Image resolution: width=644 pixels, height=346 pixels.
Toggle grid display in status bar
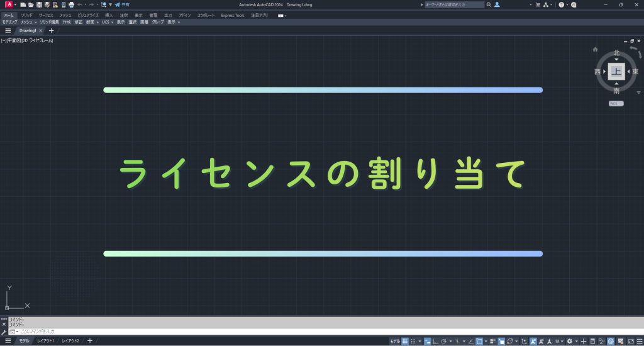coord(406,341)
